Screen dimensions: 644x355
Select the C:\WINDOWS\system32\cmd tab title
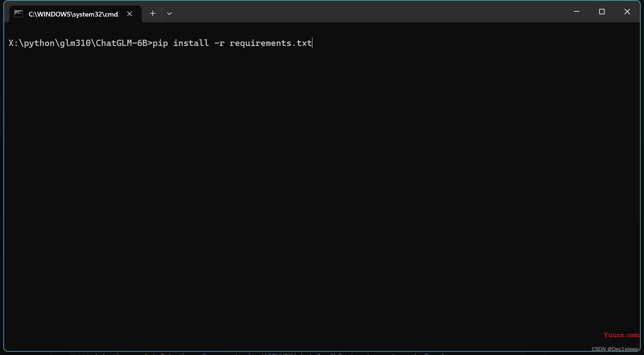(74, 14)
